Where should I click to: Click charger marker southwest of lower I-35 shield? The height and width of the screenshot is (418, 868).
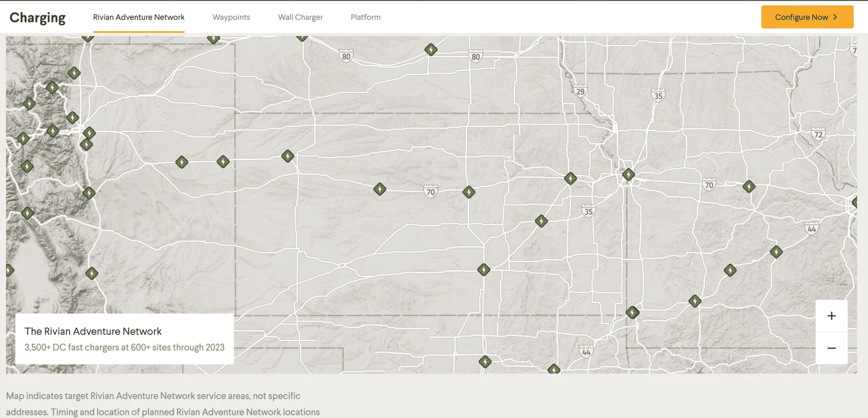[x=541, y=221]
